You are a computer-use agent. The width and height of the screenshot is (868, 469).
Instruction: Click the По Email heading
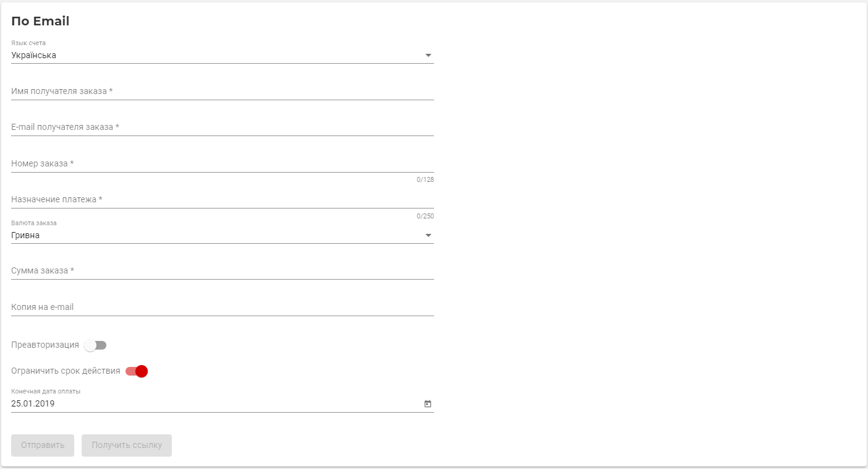[x=40, y=22]
